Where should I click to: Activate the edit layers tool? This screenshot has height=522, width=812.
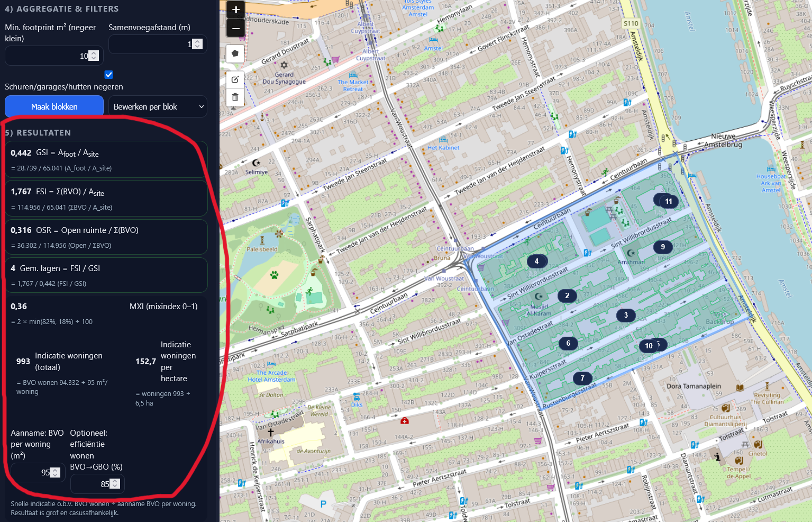[235, 79]
